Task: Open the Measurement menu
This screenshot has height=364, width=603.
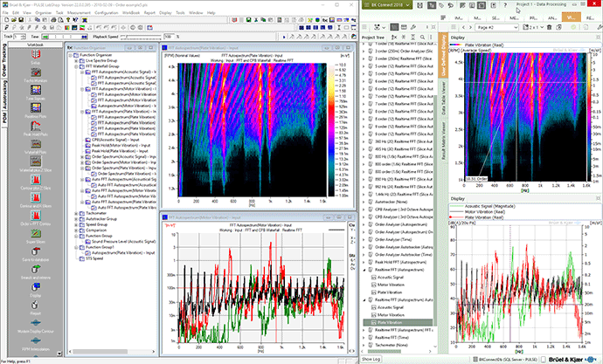Action: click(x=77, y=14)
